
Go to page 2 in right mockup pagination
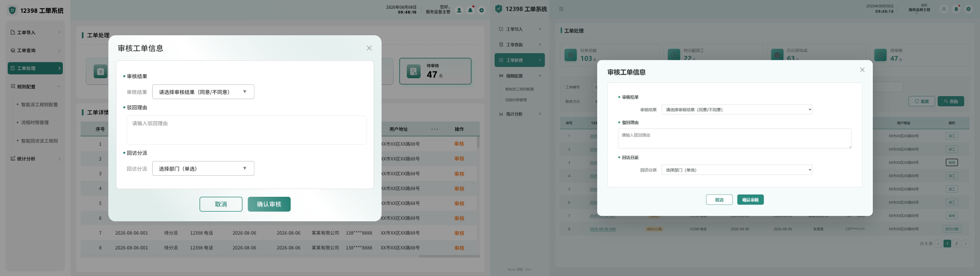point(957,244)
